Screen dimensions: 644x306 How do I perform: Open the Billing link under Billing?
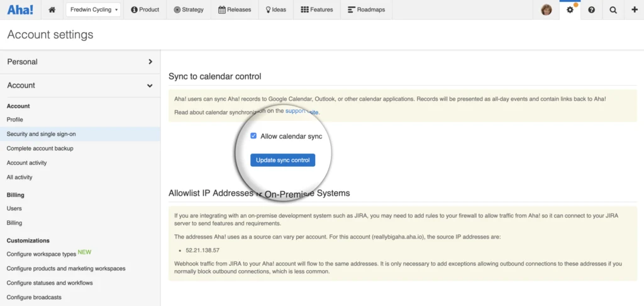click(x=14, y=223)
